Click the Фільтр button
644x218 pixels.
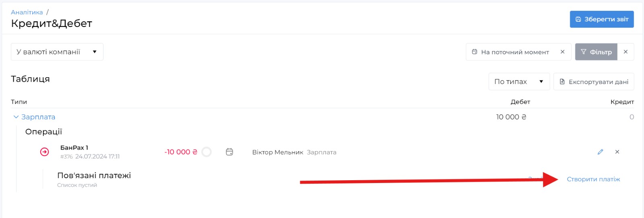pos(596,52)
